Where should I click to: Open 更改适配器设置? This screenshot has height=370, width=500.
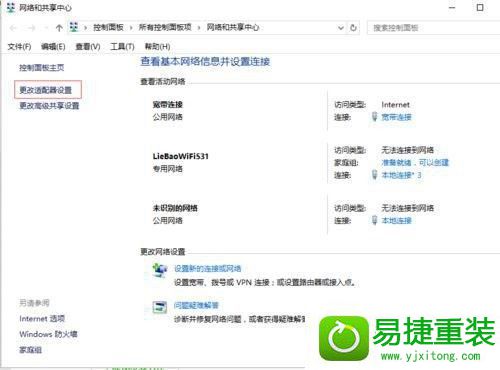click(46, 90)
